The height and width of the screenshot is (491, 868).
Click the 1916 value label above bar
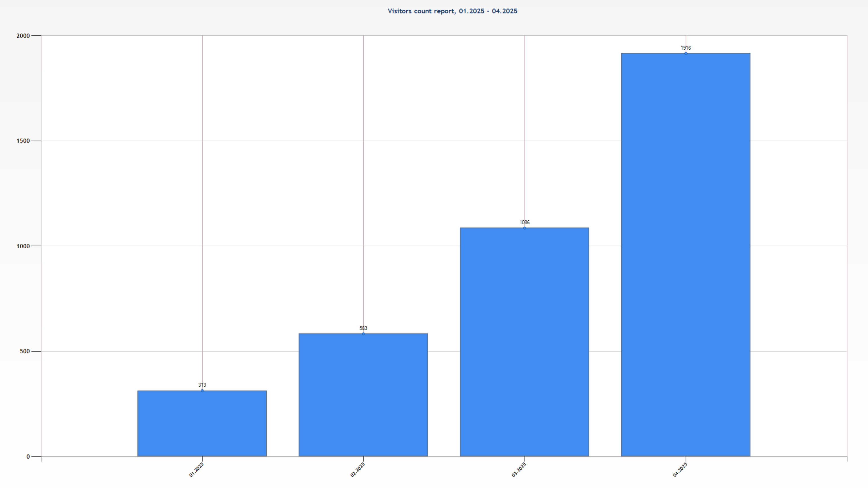coord(686,48)
